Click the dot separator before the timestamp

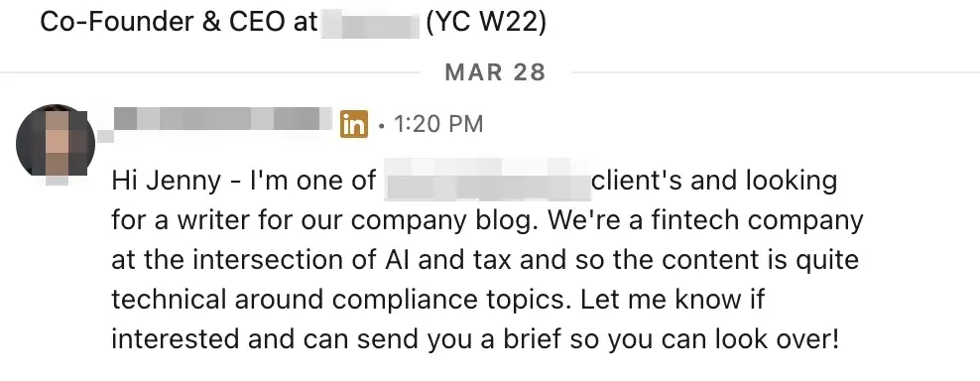[381, 126]
